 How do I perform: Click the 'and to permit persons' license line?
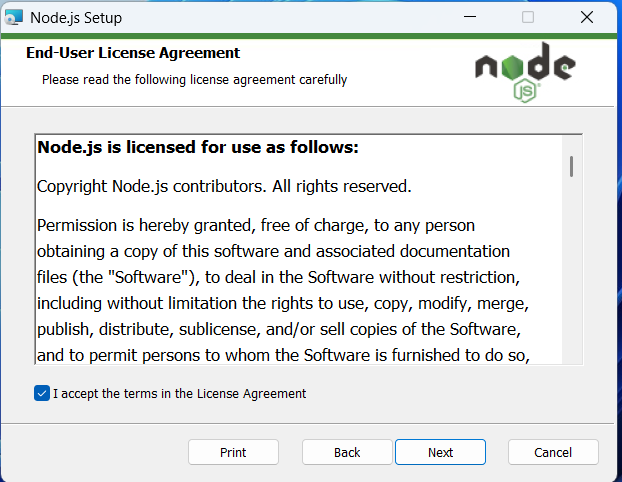(x=283, y=353)
